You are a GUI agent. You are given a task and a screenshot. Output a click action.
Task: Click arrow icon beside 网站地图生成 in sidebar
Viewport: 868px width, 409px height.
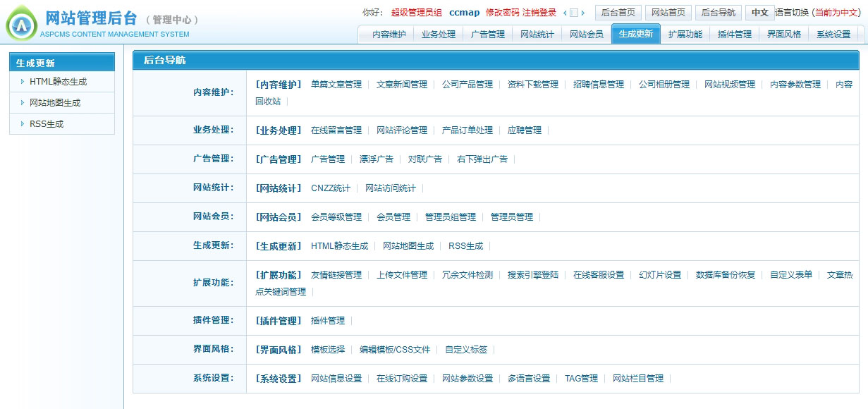[x=22, y=103]
